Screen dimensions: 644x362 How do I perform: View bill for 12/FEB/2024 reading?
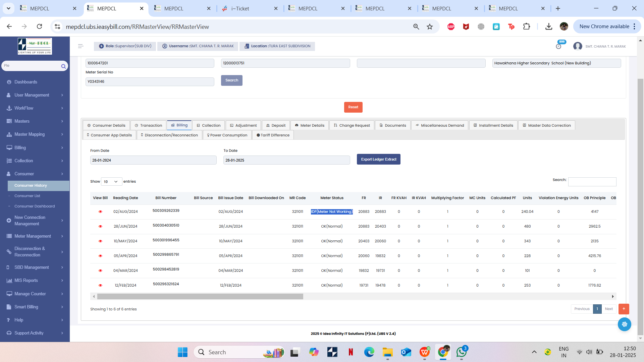click(x=100, y=286)
